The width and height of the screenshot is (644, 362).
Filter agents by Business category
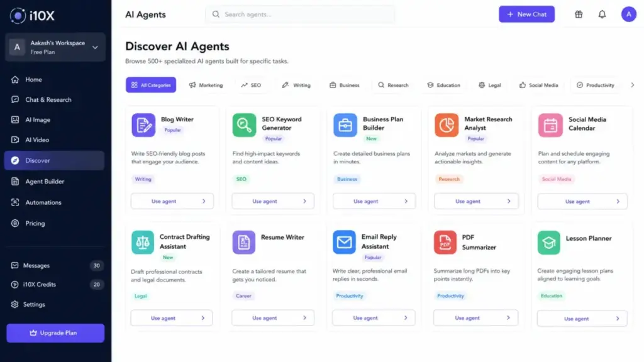click(344, 85)
